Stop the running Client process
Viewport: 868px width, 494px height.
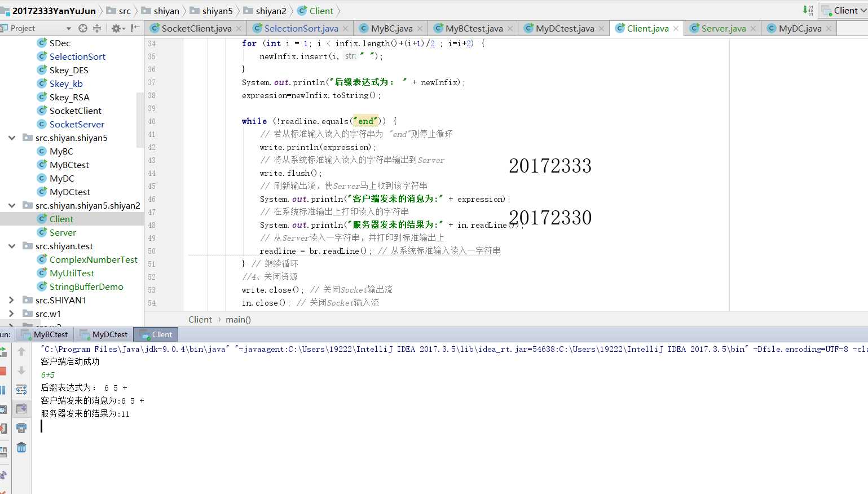point(3,371)
